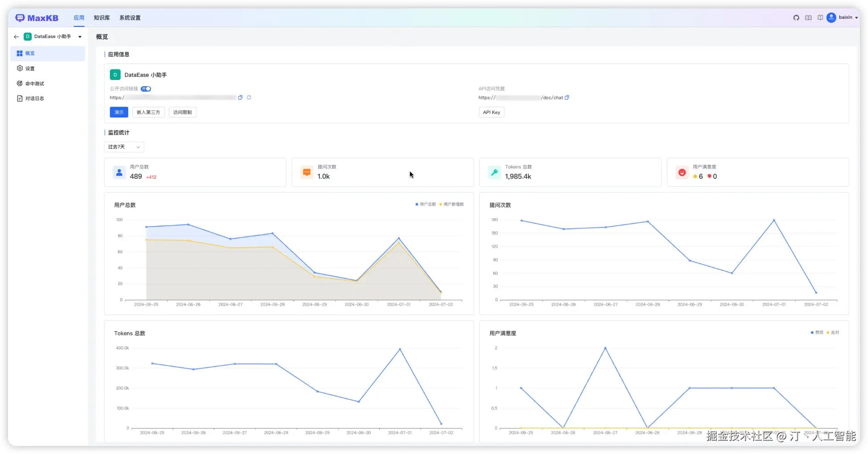Expand the DataEase 小助手 app switcher

coord(80,37)
